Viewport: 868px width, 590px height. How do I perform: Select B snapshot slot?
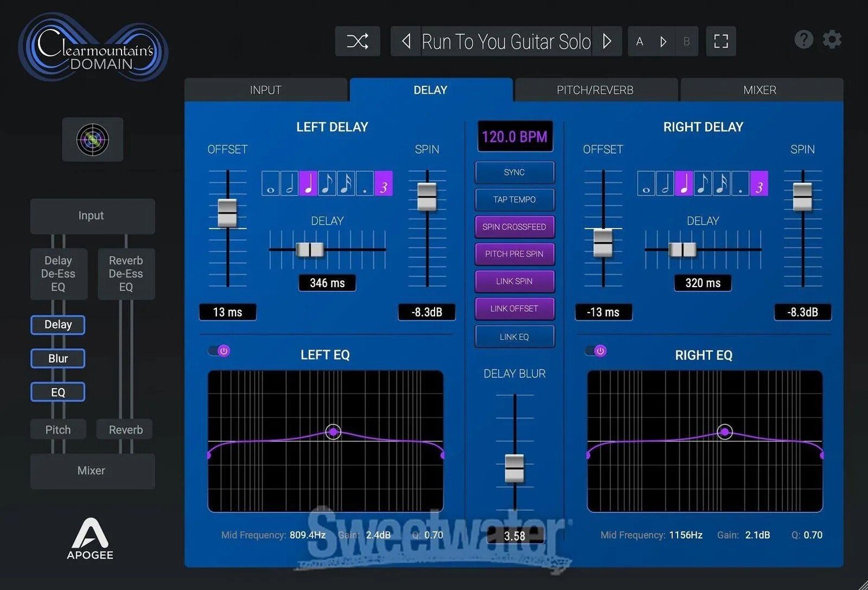[x=686, y=42]
